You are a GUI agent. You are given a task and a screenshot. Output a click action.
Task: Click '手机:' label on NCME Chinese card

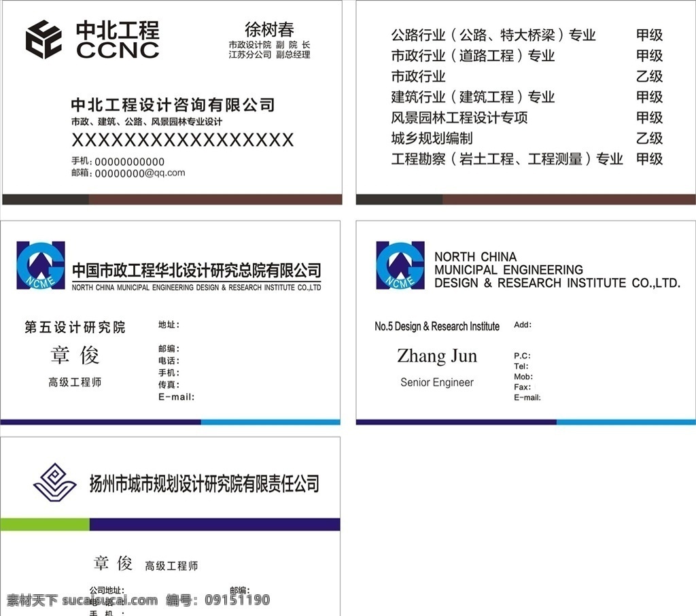click(x=169, y=373)
